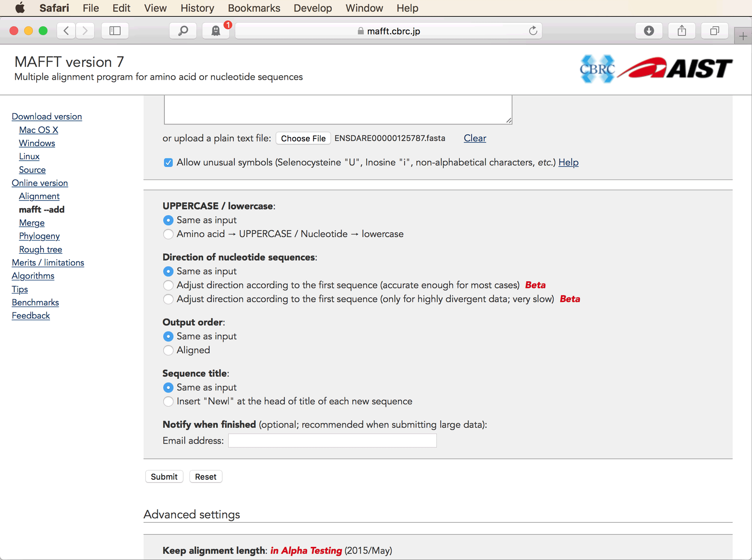Open Mac OS X download link
The height and width of the screenshot is (560, 752).
pos(38,130)
